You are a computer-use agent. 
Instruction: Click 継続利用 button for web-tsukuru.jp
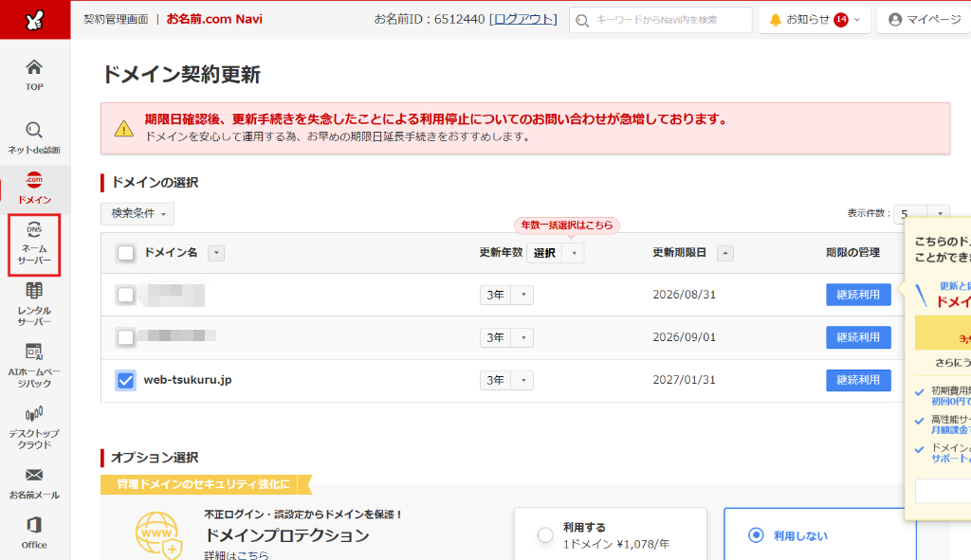(x=858, y=380)
